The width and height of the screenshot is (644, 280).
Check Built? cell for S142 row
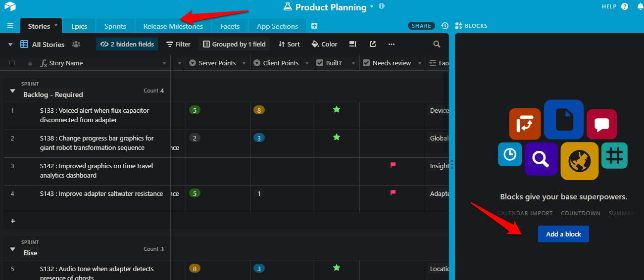pos(337,172)
